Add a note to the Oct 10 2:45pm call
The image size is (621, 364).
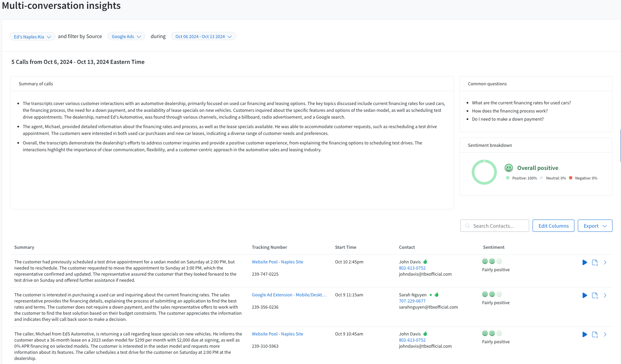tap(595, 262)
